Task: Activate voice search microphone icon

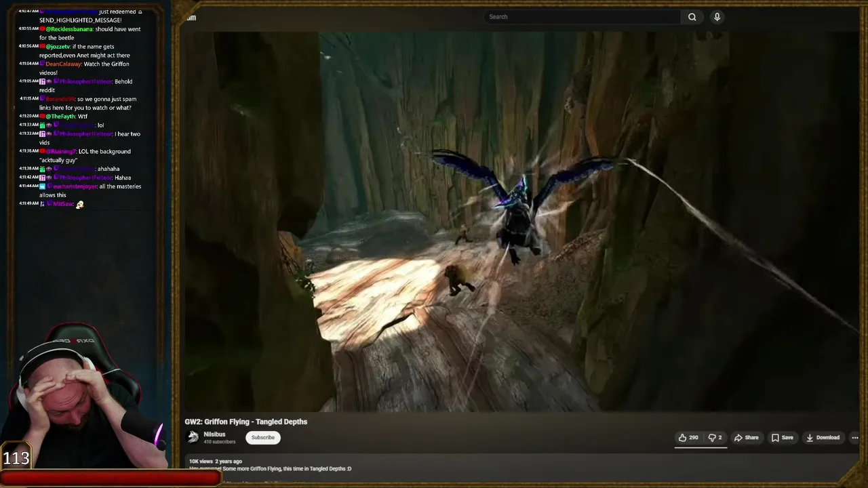Action: pyautogui.click(x=717, y=17)
